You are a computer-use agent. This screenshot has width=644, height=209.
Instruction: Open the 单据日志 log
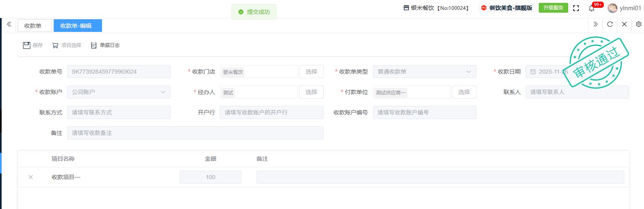[105, 45]
